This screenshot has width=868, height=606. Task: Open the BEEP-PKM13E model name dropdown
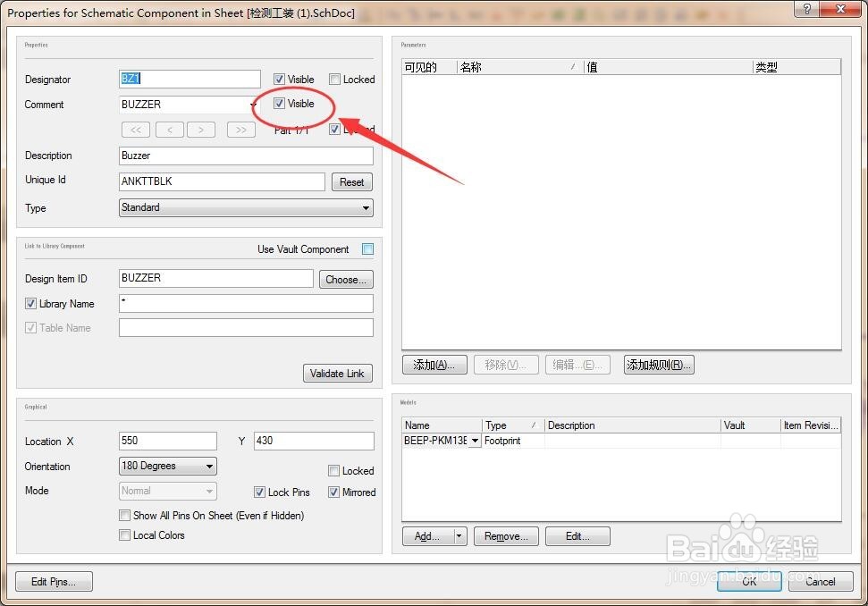(475, 441)
